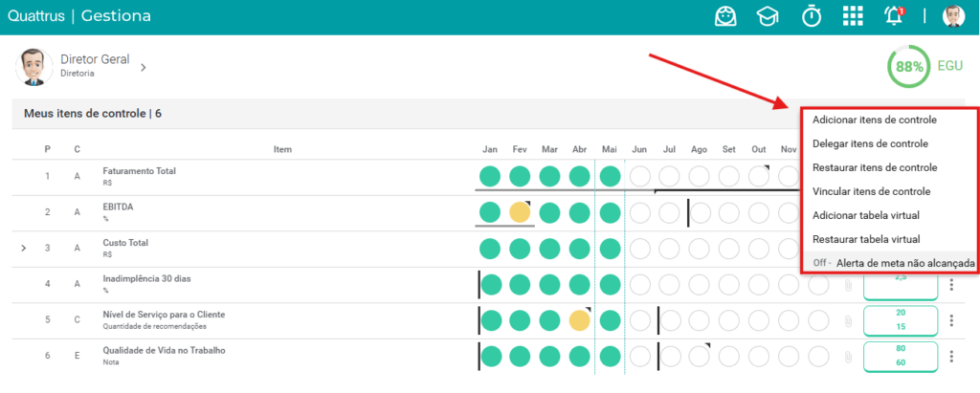The image size is (980, 393).
Task: Open the user profile avatar in header
Action: [953, 17]
